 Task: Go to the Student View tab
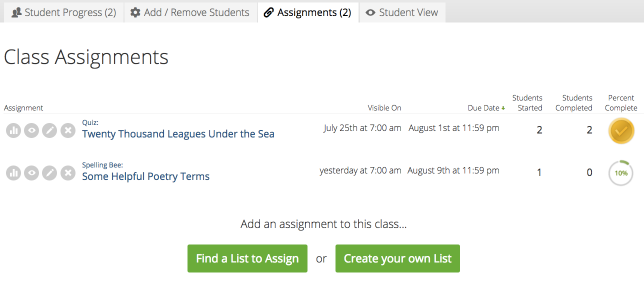(x=402, y=12)
